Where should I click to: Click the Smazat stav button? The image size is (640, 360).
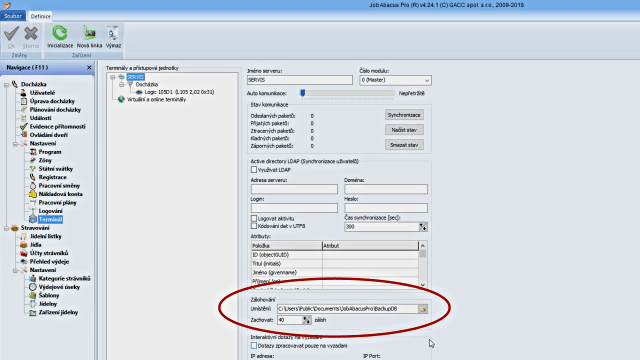404,145
